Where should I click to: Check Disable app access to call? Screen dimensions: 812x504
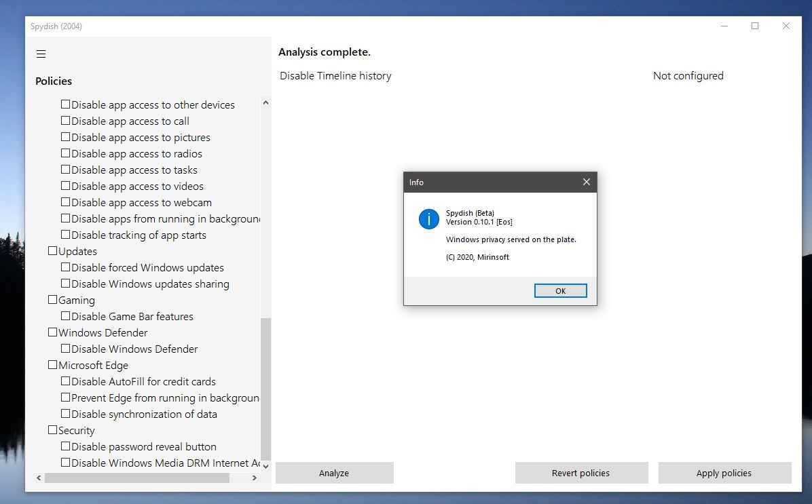[x=65, y=121]
